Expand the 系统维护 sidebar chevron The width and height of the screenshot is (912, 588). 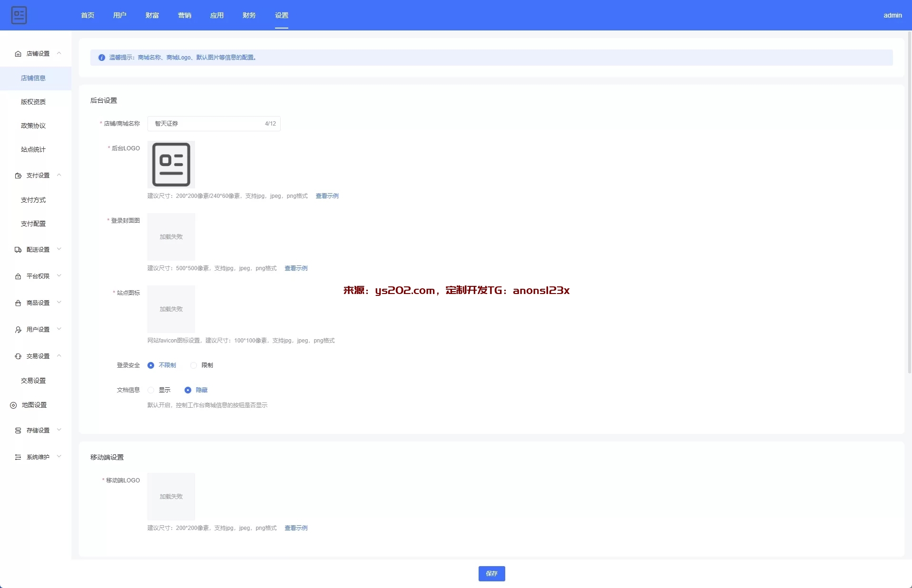pos(59,457)
